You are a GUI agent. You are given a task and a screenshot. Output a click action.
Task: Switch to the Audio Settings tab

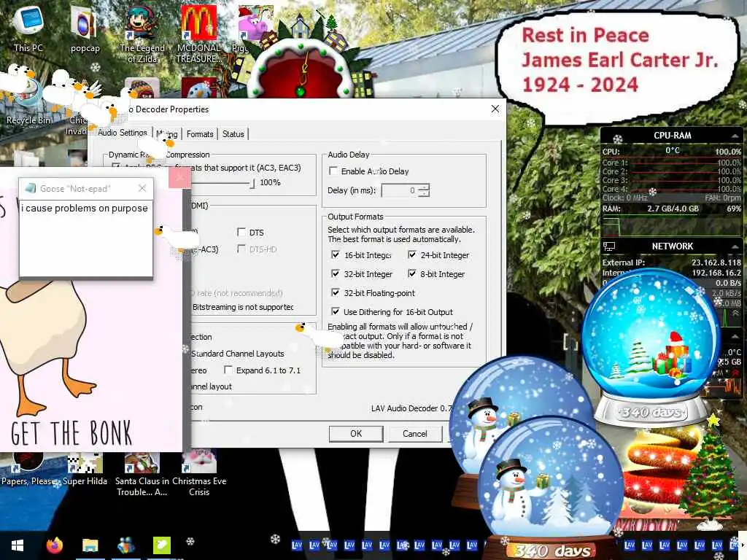click(x=123, y=133)
